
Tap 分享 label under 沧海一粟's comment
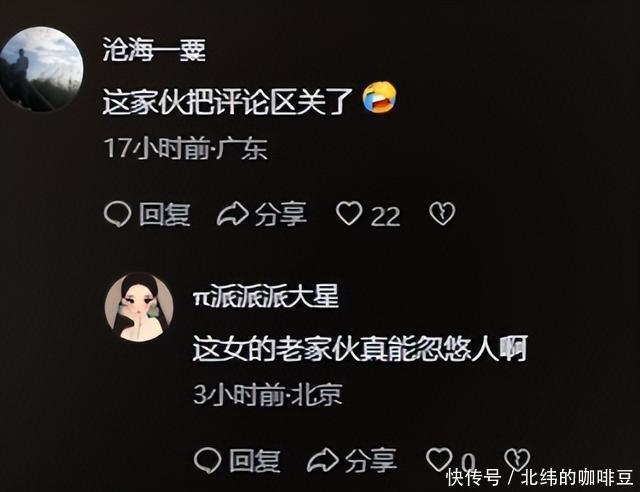(x=281, y=214)
